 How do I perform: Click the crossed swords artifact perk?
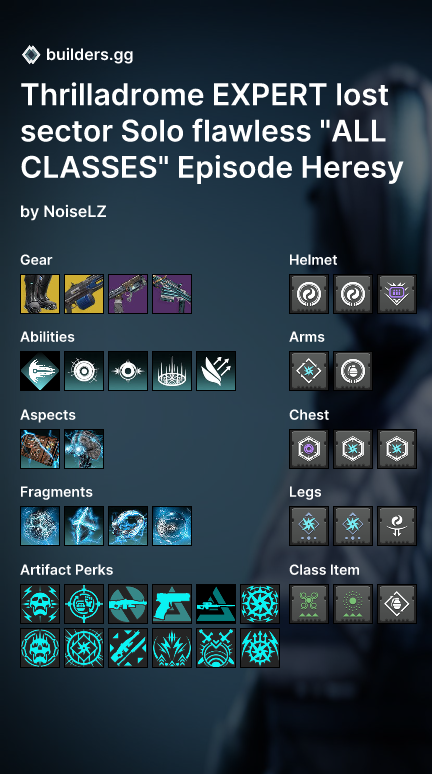click(216, 648)
